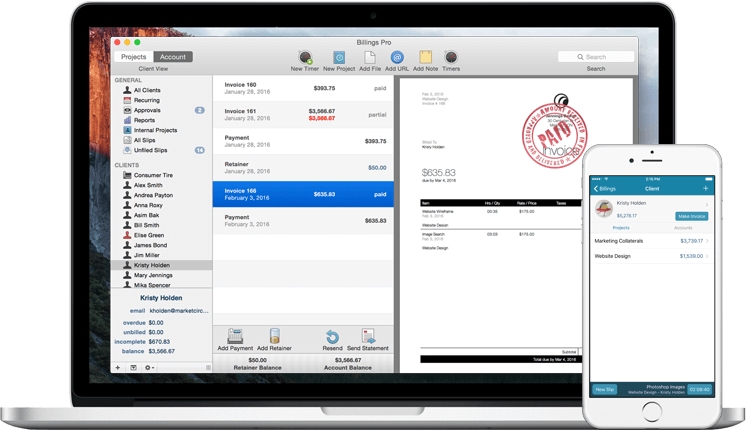Select Payment February 3 row
Image resolution: width=747 pixels, height=430 pixels.
[303, 220]
